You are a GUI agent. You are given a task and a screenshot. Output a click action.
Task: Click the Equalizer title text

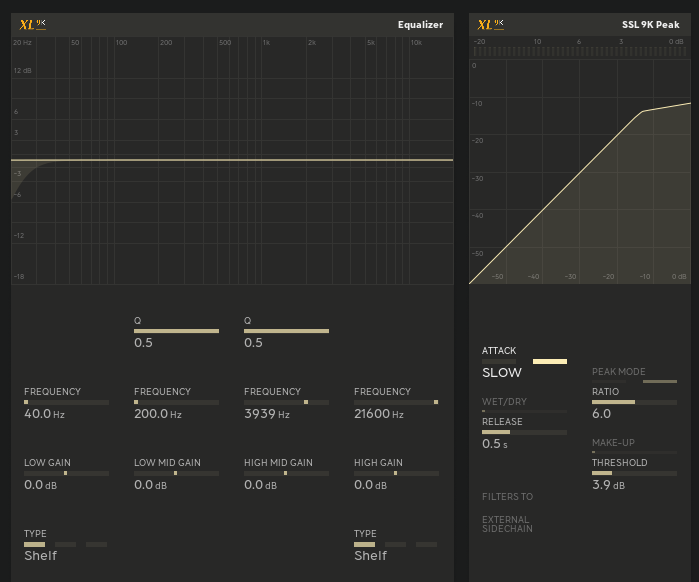coord(420,25)
